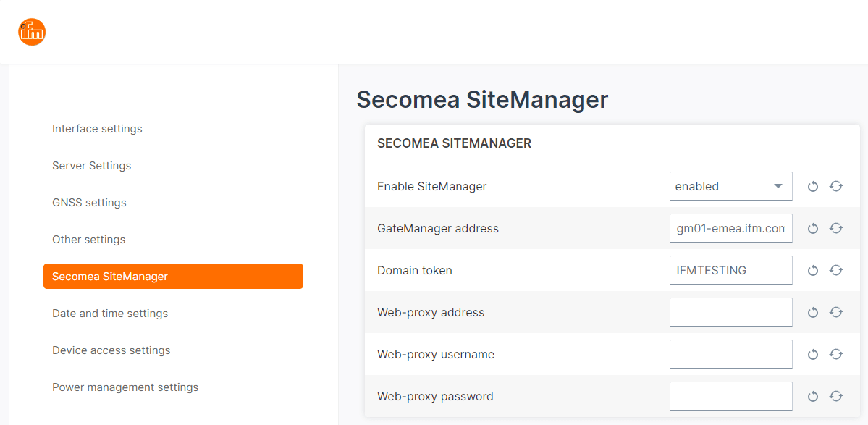Refresh the Enable SiteManager setting with the sync icon
This screenshot has width=868, height=425.
[836, 187]
